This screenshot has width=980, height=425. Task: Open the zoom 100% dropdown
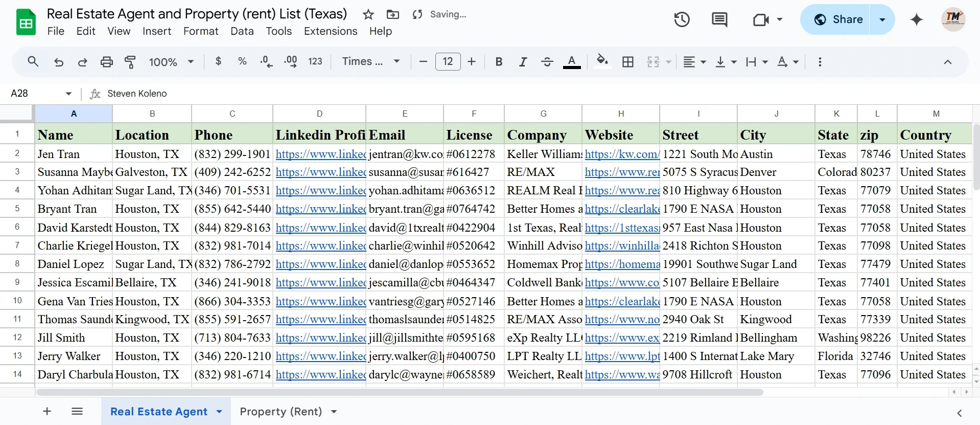(x=171, y=62)
